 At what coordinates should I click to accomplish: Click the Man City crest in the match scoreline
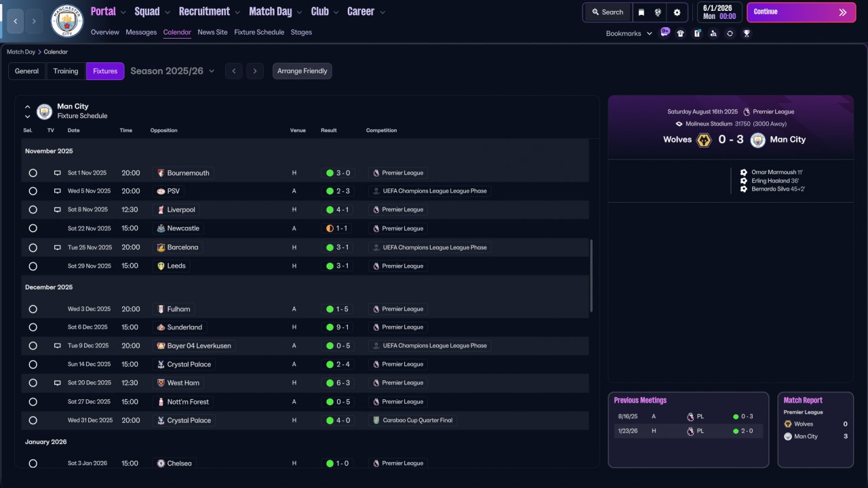coord(758,140)
